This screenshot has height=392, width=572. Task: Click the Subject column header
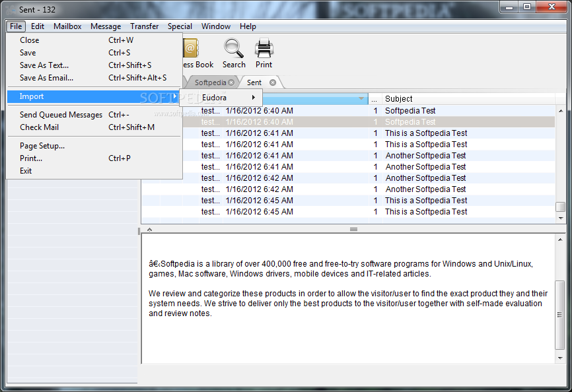468,99
